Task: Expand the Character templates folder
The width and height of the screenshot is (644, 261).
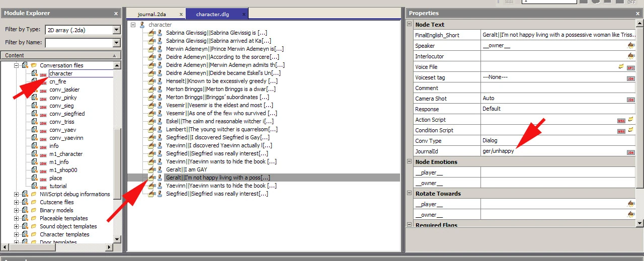Action: tap(17, 234)
